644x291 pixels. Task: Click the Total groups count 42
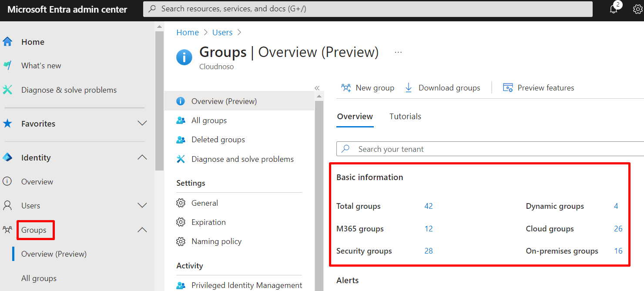[429, 206]
